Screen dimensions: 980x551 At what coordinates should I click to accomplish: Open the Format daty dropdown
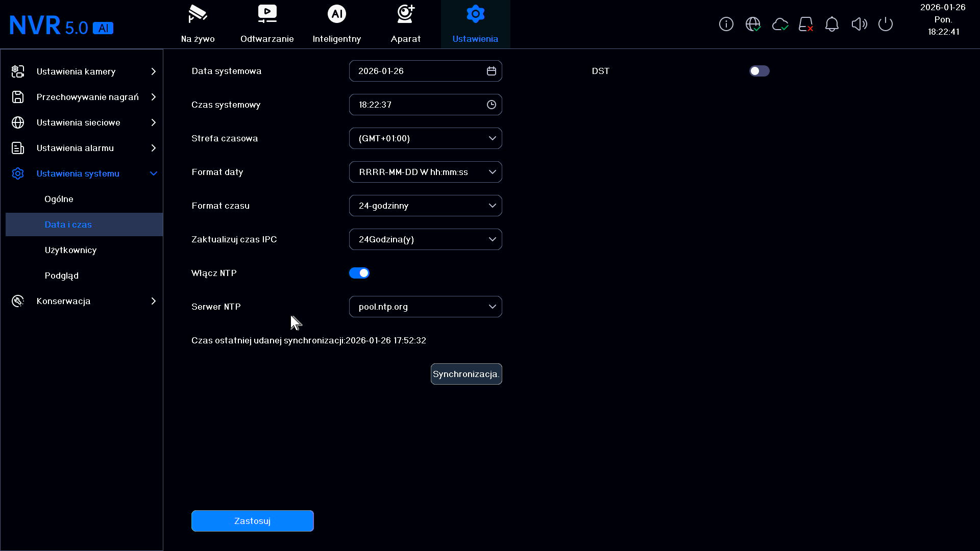[x=425, y=172]
